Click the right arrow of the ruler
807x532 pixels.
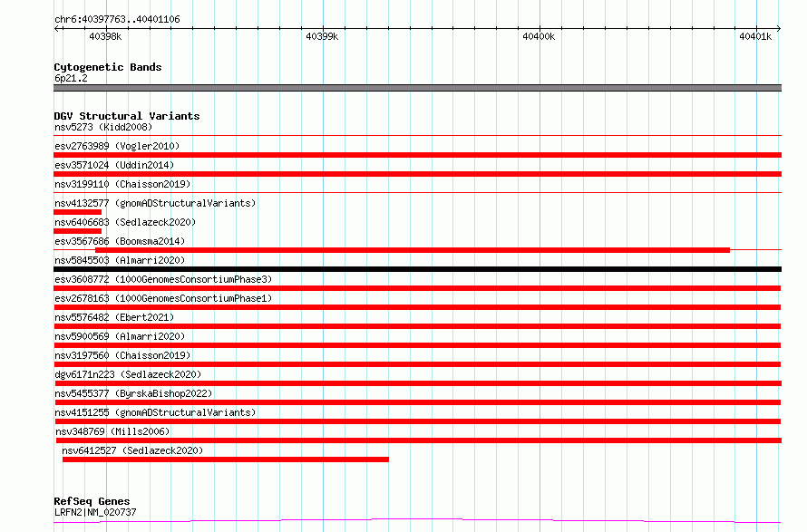tap(778, 28)
